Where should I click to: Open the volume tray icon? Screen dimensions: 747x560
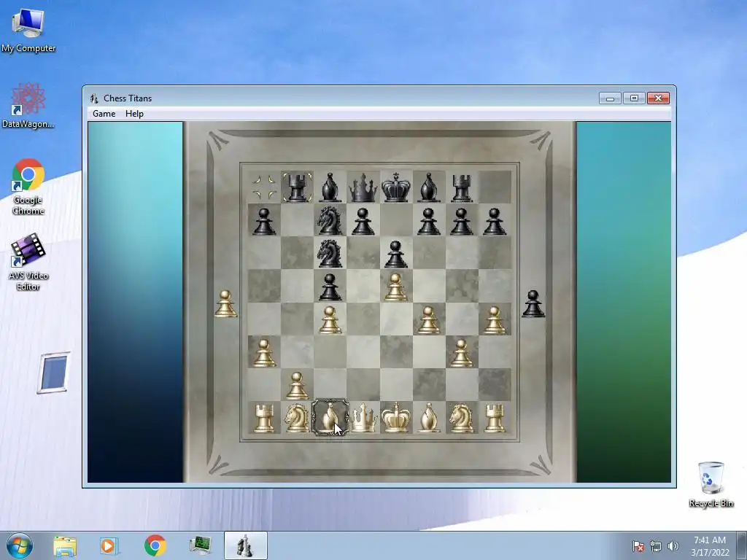click(x=673, y=546)
